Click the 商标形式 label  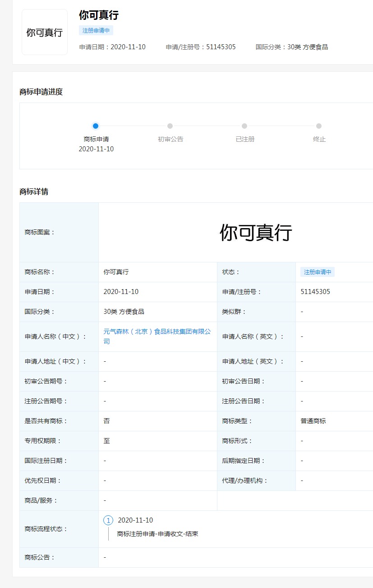(x=238, y=441)
